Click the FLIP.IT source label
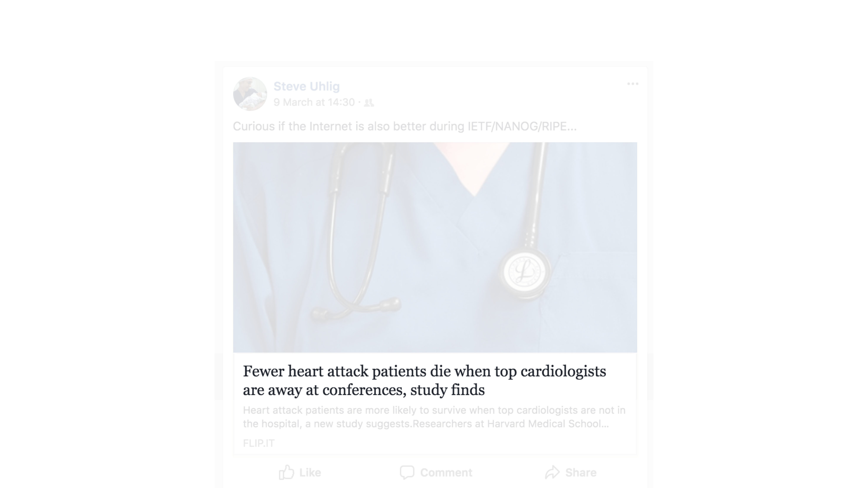This screenshot has width=868, height=488. (259, 443)
